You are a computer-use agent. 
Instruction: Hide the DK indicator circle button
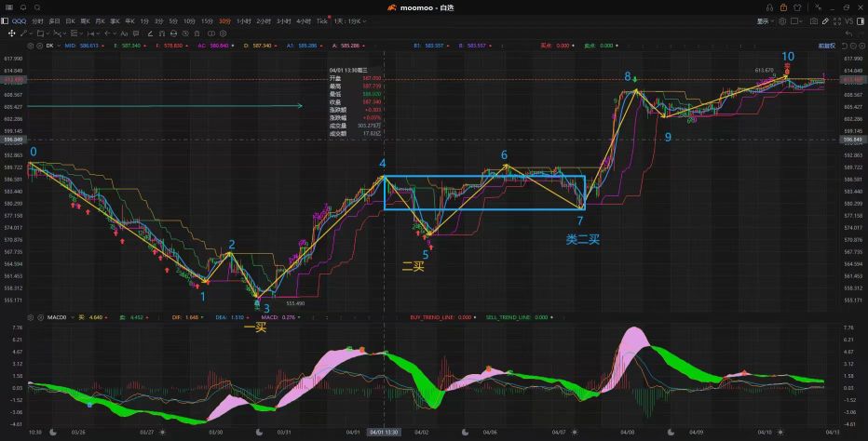point(40,46)
